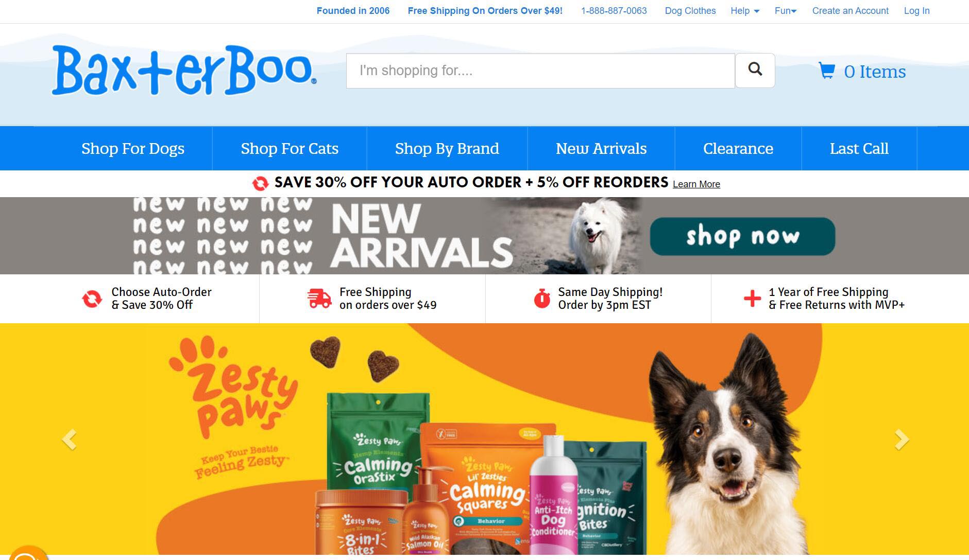Click the Log In link
Viewport: 969px width, 560px height.
click(917, 11)
